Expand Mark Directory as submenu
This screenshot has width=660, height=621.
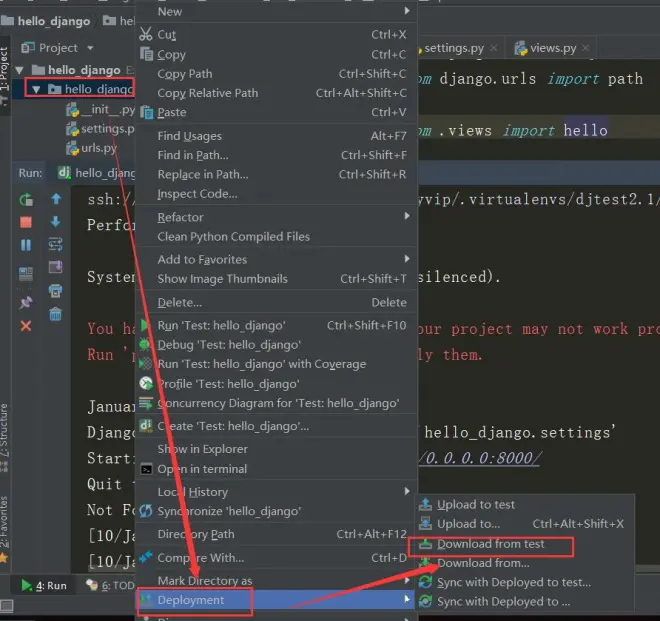[x=407, y=580]
